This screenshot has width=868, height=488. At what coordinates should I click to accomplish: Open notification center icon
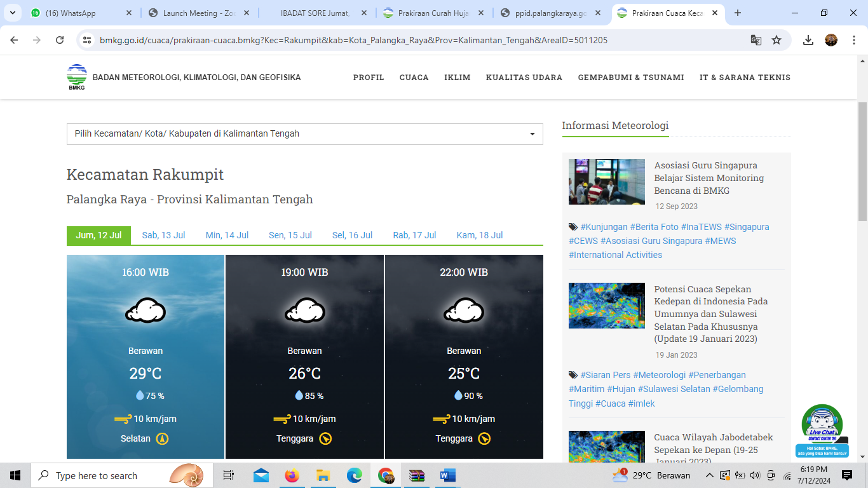click(846, 475)
